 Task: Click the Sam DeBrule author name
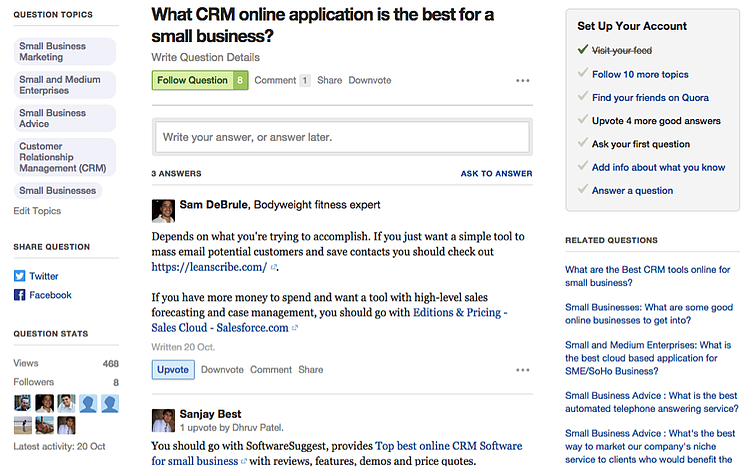pyautogui.click(x=213, y=205)
